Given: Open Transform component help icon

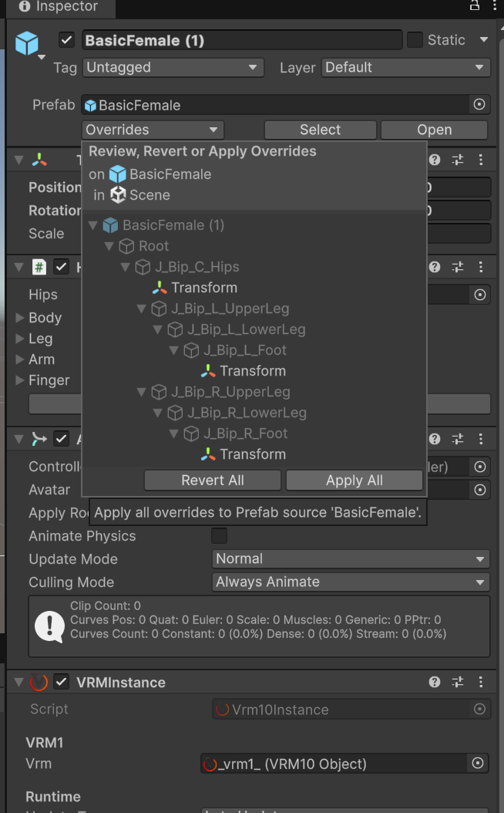Looking at the screenshot, I should tap(435, 160).
